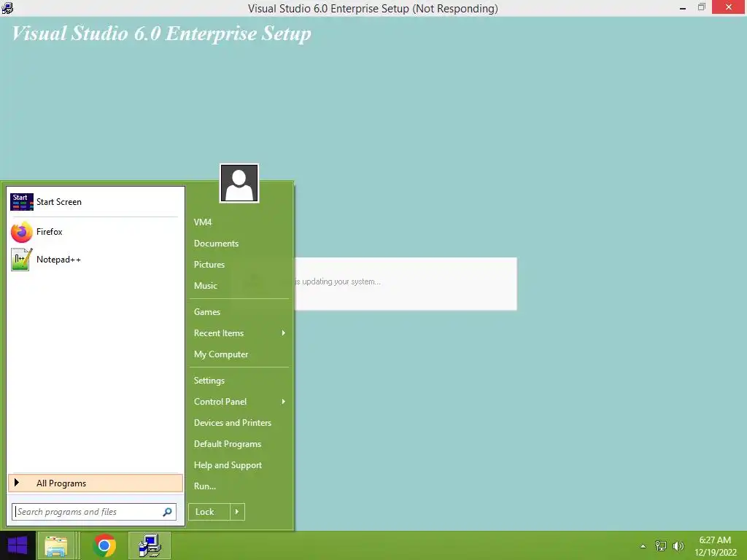Show hidden system tray icons
This screenshot has height=560, width=747.
(643, 546)
